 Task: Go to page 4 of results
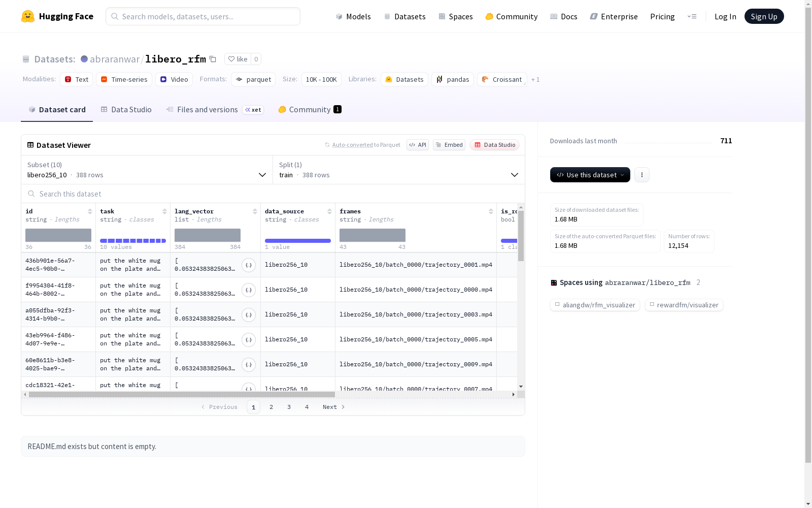[307, 407]
